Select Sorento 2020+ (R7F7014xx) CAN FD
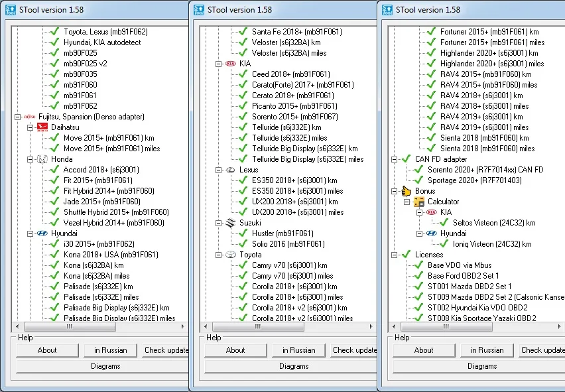 click(485, 170)
